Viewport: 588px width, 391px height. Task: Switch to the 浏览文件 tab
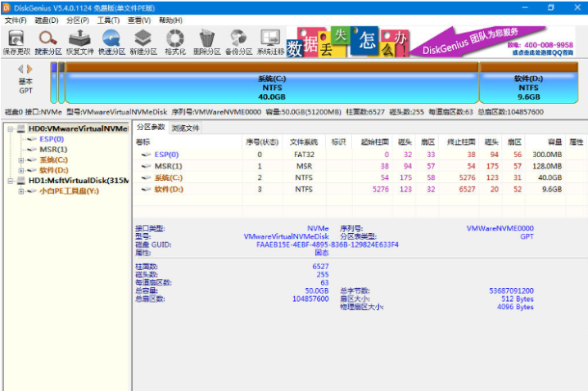tap(185, 128)
